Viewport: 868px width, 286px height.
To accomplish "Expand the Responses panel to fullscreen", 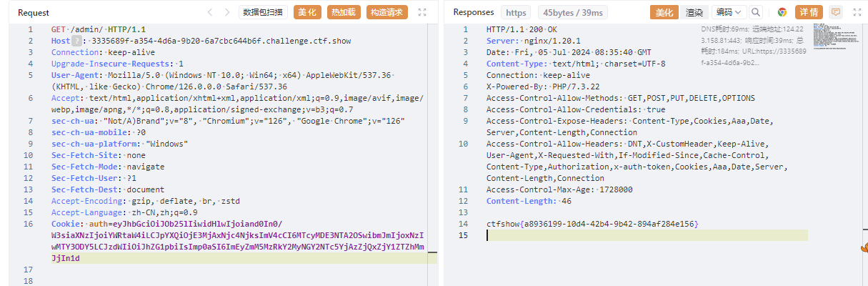I will click(857, 12).
